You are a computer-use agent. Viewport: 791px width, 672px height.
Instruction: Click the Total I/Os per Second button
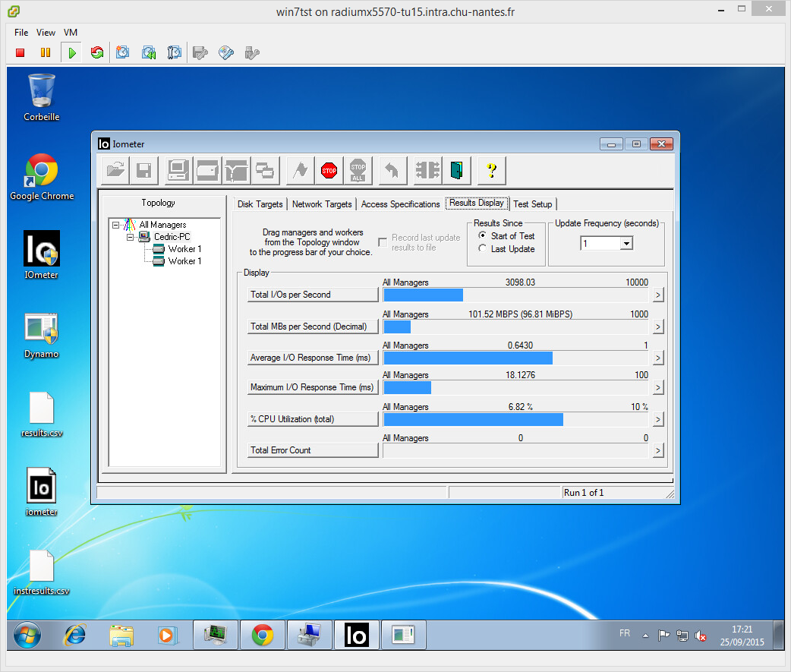point(312,295)
